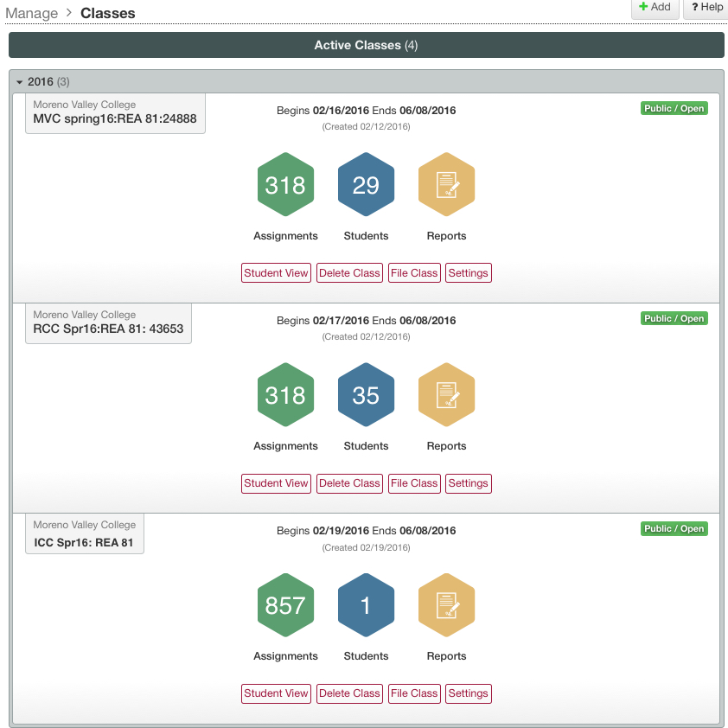The width and height of the screenshot is (728, 728).
Task: Open the 29 Students hexagon icon
Action: coord(366,184)
